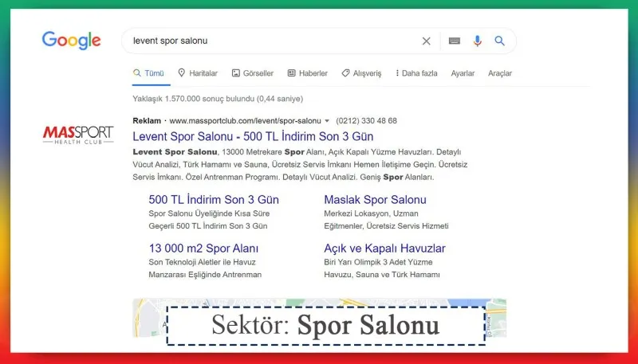Image resolution: width=638 pixels, height=364 pixels.
Task: Click the massportclub.com ad URL
Action: pyautogui.click(x=245, y=120)
